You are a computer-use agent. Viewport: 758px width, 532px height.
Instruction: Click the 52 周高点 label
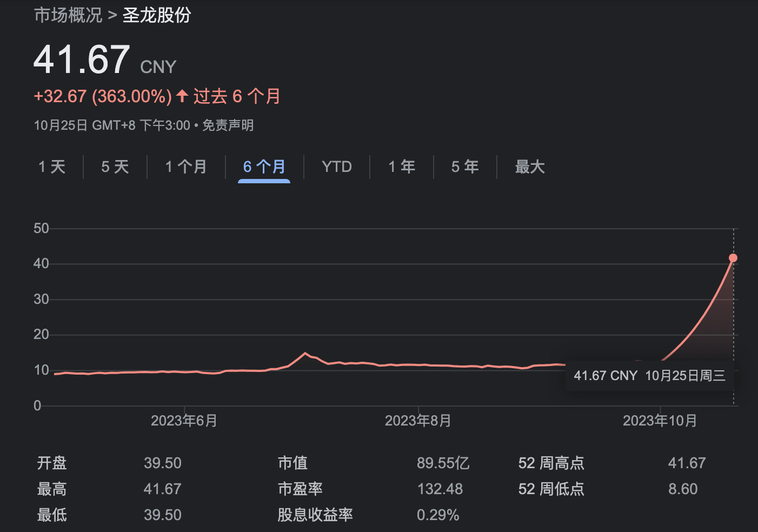coord(551,463)
